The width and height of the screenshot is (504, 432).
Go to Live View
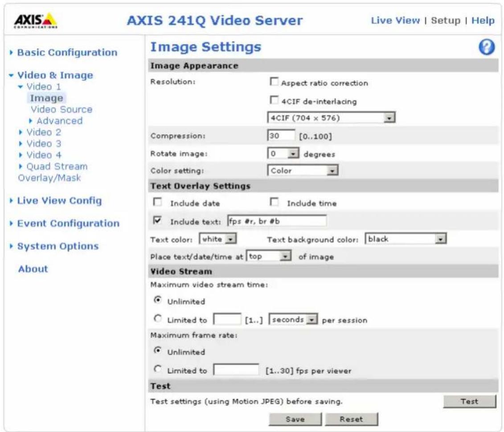click(395, 20)
